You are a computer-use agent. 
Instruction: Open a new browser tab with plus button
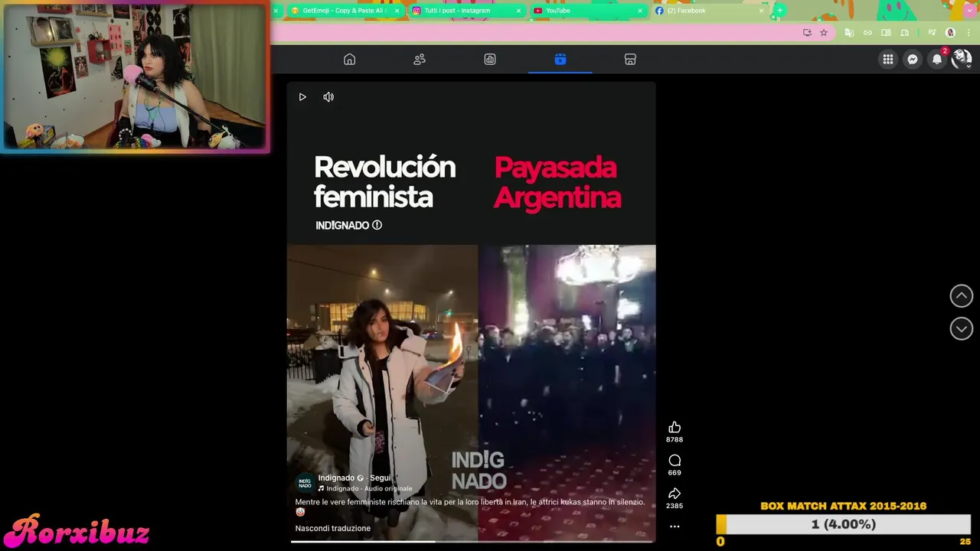pyautogui.click(x=779, y=11)
